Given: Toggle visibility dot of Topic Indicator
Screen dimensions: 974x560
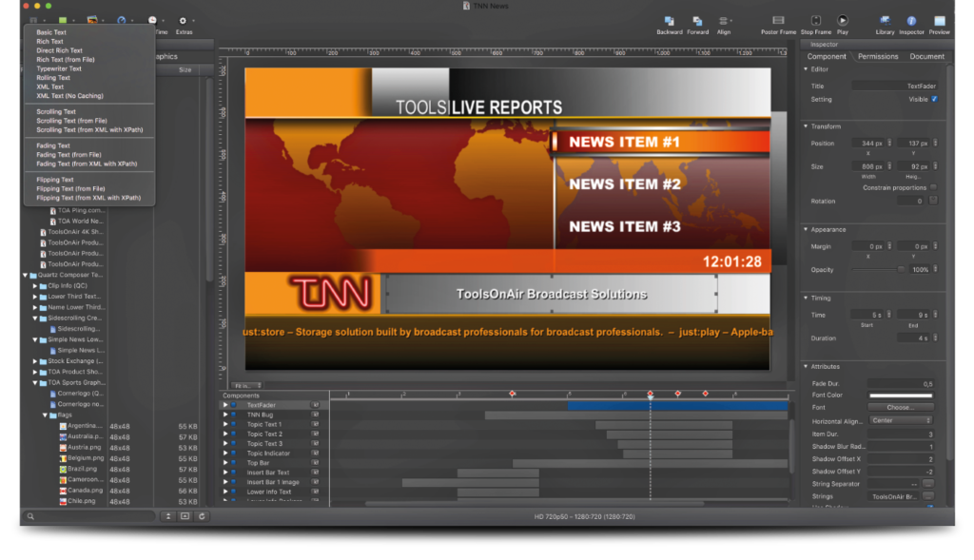Looking at the screenshot, I should pyautogui.click(x=234, y=454).
